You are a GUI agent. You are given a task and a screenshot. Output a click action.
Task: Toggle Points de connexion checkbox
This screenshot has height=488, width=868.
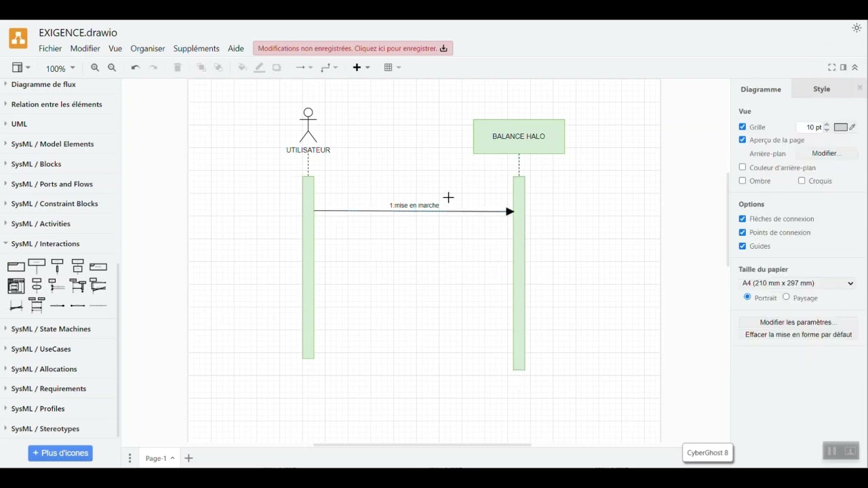point(743,232)
